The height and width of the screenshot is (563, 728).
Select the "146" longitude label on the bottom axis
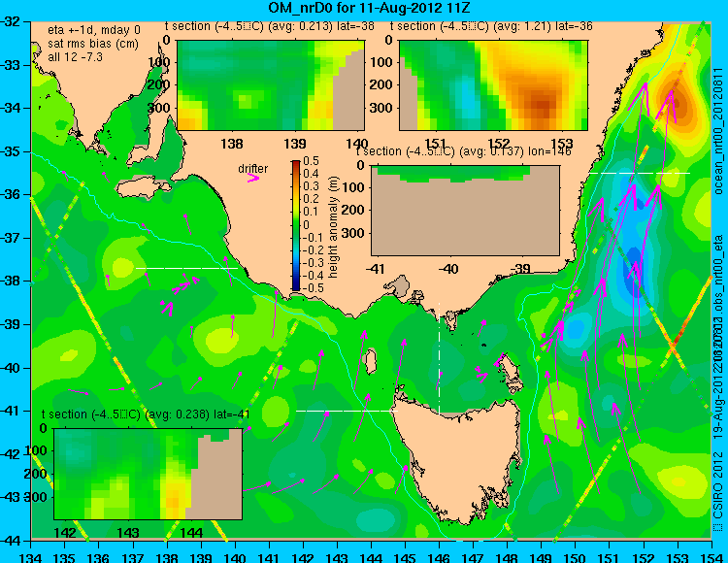pyautogui.click(x=439, y=557)
